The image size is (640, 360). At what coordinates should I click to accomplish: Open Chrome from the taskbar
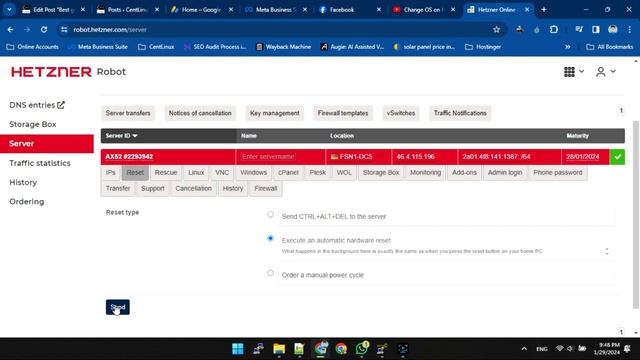(341, 349)
